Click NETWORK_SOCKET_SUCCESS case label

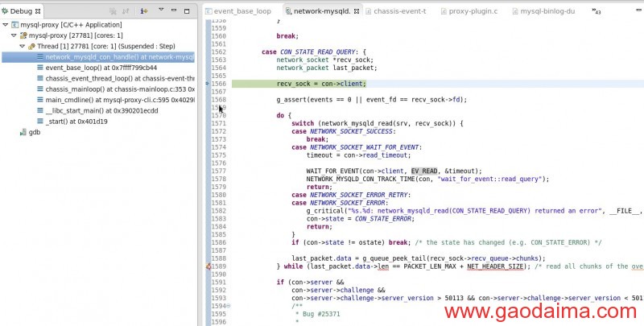click(351, 131)
